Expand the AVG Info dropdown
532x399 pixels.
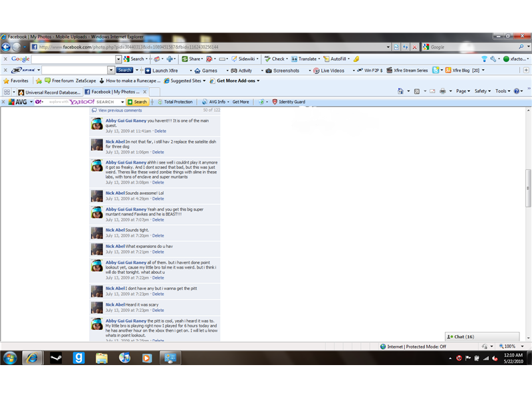pyautogui.click(x=216, y=102)
